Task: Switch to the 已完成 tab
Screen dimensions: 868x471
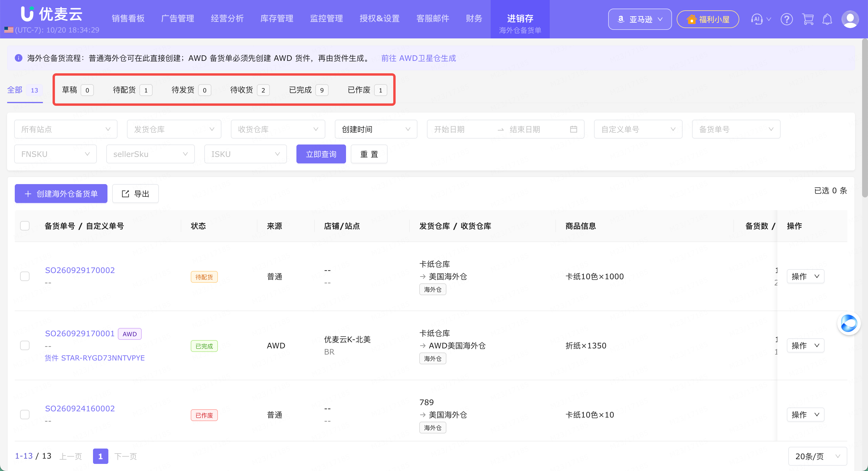Action: [308, 90]
